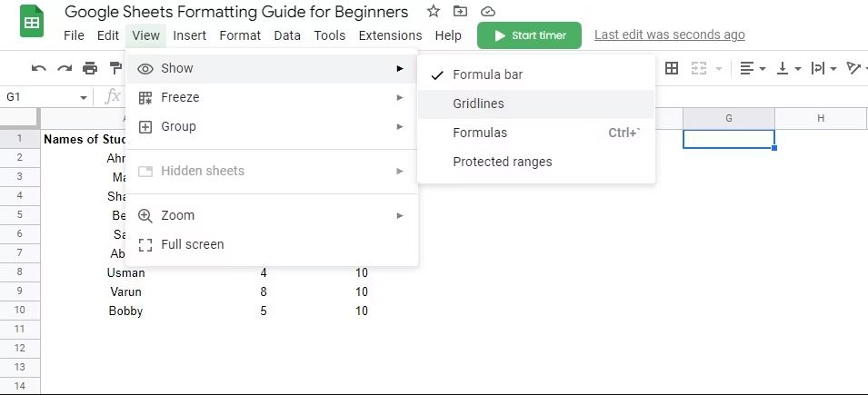Click the redo arrow icon
This screenshot has width=868, height=395.
(x=65, y=68)
